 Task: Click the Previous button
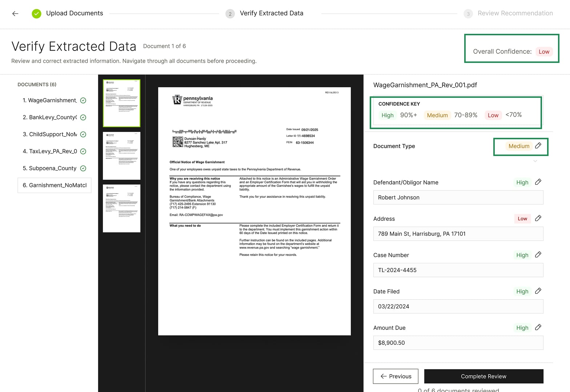click(396, 376)
